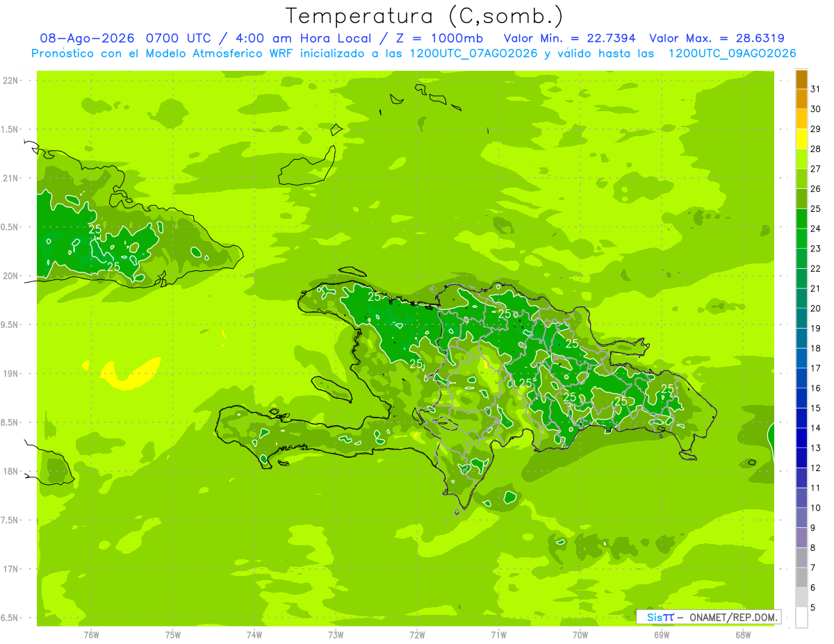Click the '1.5N' latitude axis label

(x=10, y=129)
